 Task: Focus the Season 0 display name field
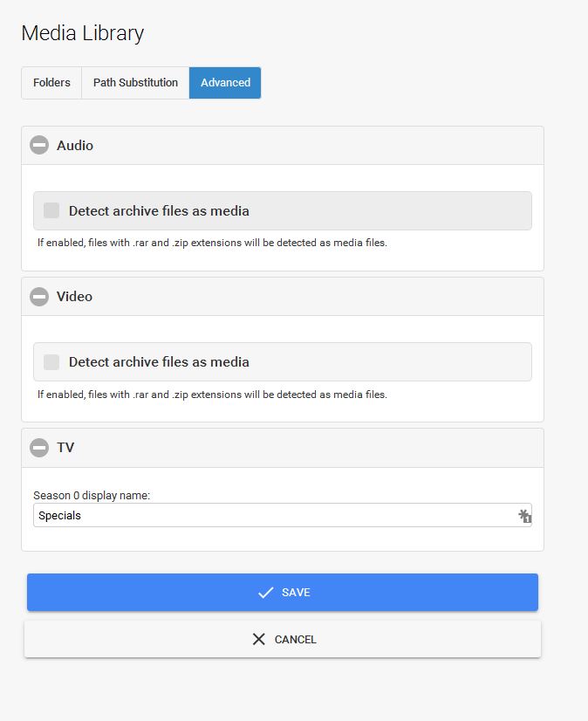[x=270, y=516]
